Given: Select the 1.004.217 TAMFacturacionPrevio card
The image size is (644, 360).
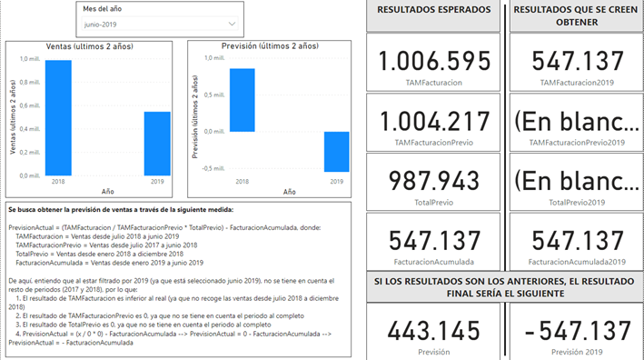Looking at the screenshot, I should coord(433,123).
